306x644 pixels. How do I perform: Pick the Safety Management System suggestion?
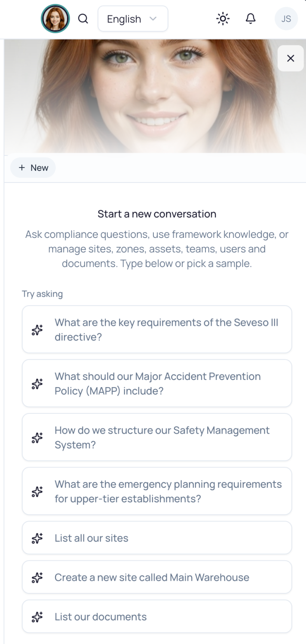tap(157, 437)
